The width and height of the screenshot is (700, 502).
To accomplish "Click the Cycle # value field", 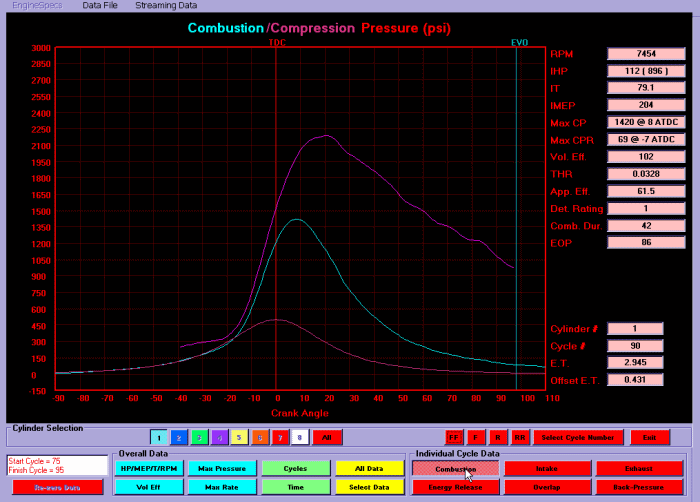I will coord(636,345).
